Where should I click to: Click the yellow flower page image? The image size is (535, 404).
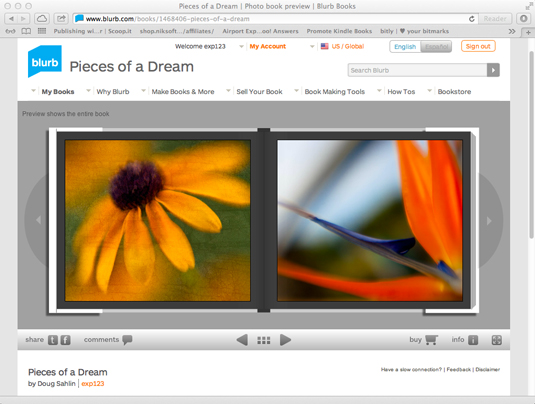tap(158, 220)
